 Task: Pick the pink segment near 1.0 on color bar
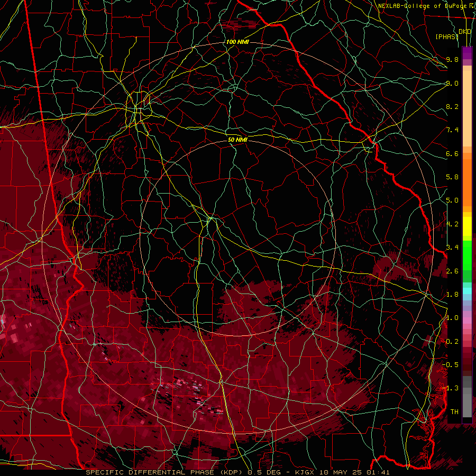[x=467, y=321]
